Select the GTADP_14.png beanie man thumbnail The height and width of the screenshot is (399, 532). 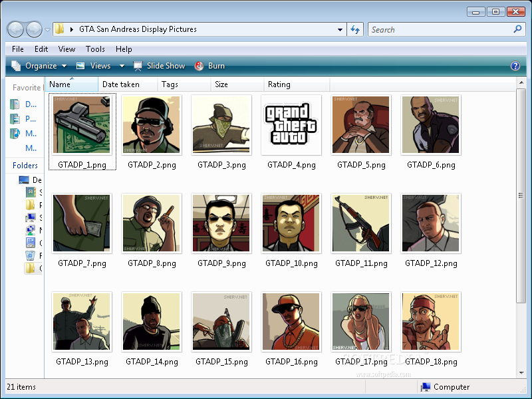[152, 322]
